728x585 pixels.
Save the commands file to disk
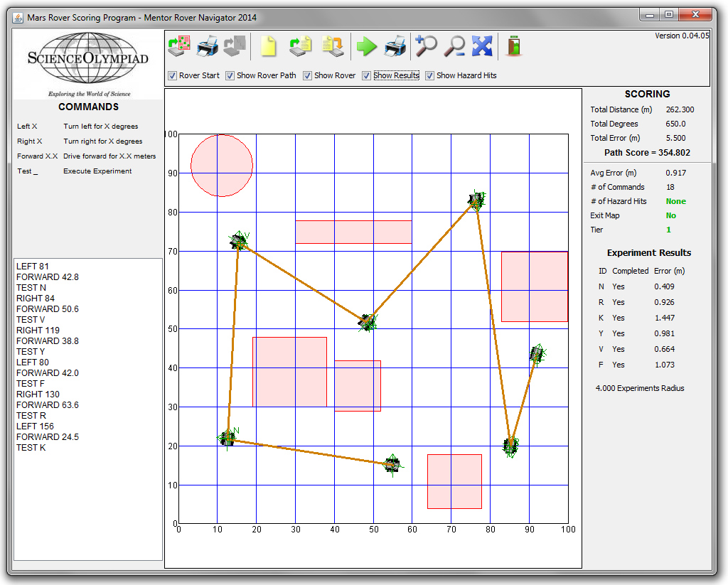332,47
